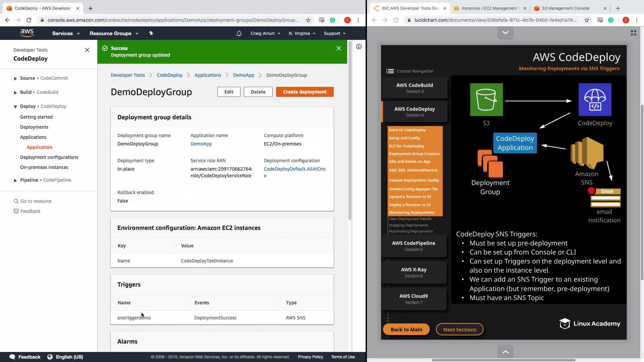The image size is (644, 362).
Task: Click the Create deployment button
Action: pos(305,92)
